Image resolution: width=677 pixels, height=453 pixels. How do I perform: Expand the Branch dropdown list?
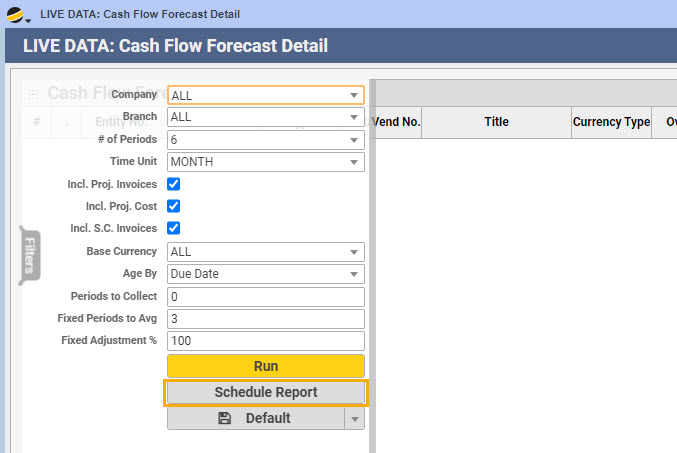click(265, 117)
